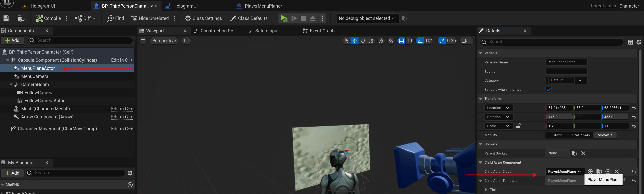Click the Save blueprint icon
The width and height of the screenshot is (644, 194).
tap(7, 18)
